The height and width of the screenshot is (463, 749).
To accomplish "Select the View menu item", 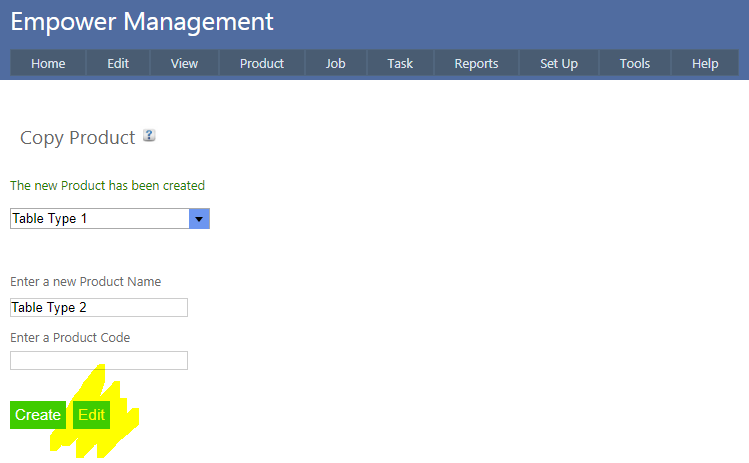I will 184,63.
